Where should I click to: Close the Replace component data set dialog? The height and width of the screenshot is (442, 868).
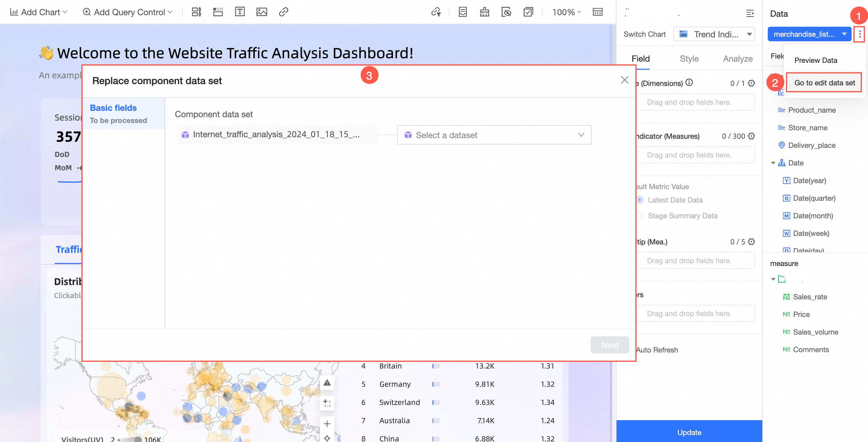click(x=624, y=80)
